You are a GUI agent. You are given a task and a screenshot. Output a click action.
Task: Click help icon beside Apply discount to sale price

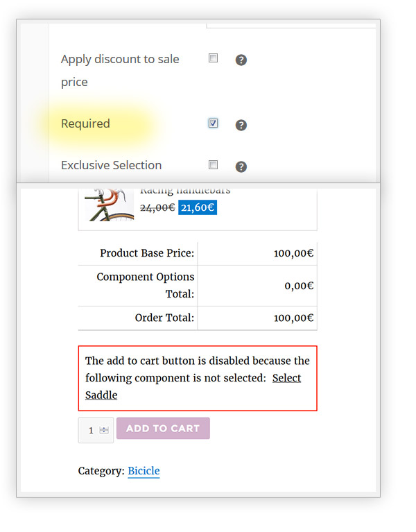(x=241, y=60)
